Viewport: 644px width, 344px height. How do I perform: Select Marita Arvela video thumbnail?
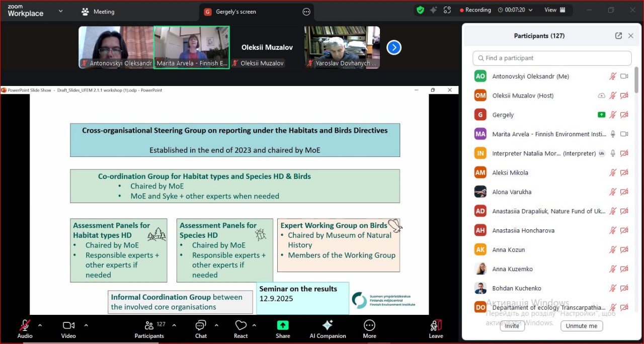click(192, 47)
